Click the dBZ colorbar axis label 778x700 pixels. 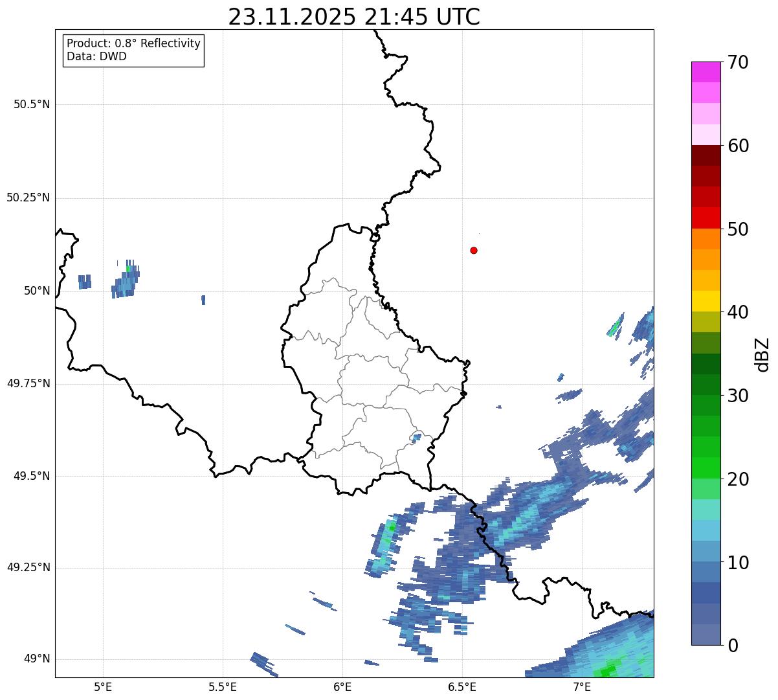762,354
